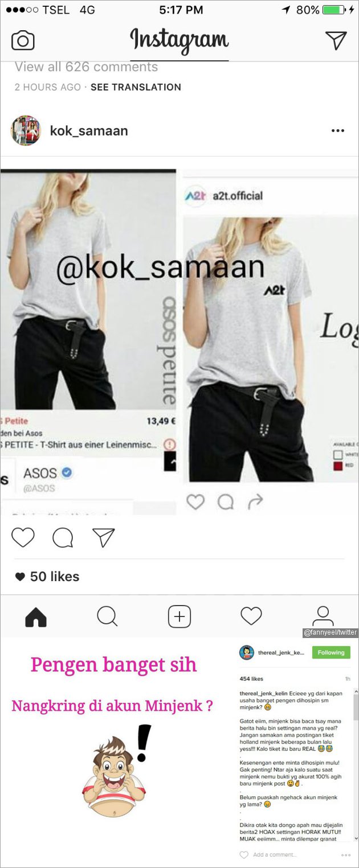Image resolution: width=359 pixels, height=868 pixels.
Task: Open the three-dot post options menu
Action: coord(338,131)
